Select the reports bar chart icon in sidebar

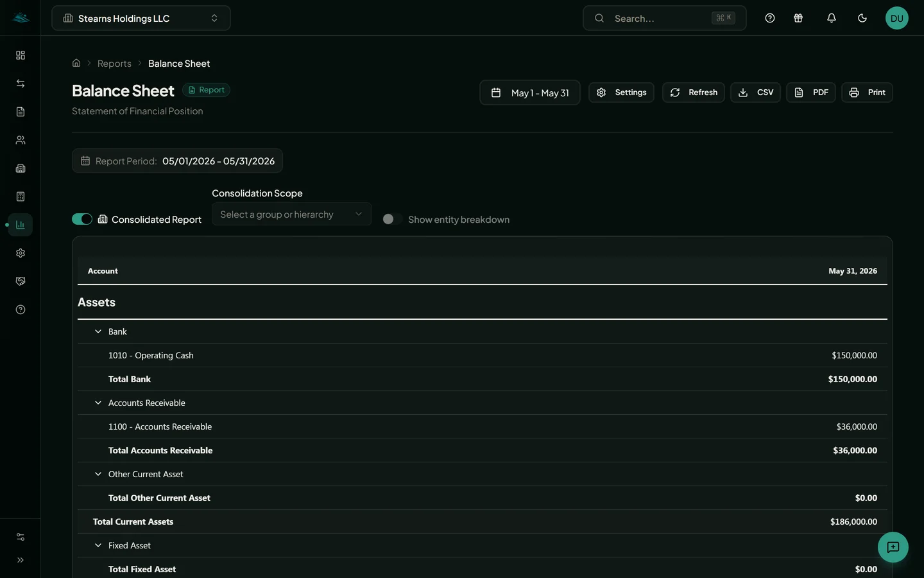point(21,225)
